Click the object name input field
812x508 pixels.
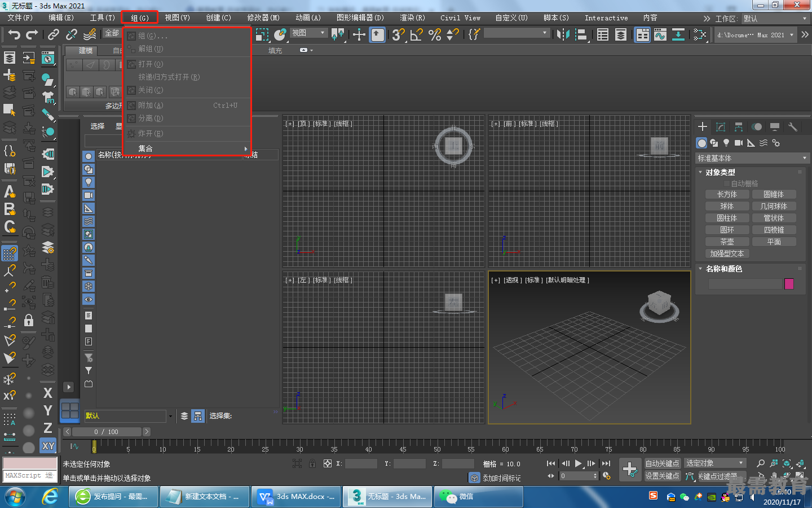click(x=745, y=284)
